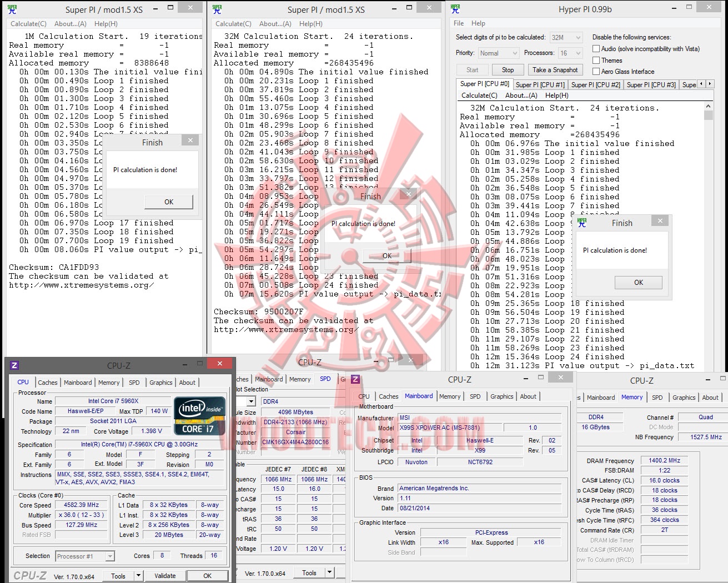This screenshot has height=583, width=728.
Task: Click the grayed Start button in Hyper PI
Action: pyautogui.click(x=473, y=70)
